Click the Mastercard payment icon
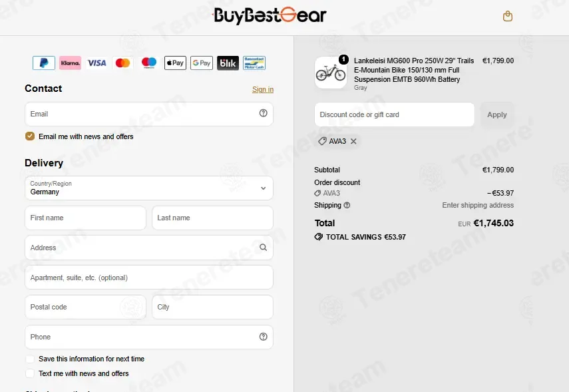Screen dimensions: 569x392 pyautogui.click(x=122, y=63)
